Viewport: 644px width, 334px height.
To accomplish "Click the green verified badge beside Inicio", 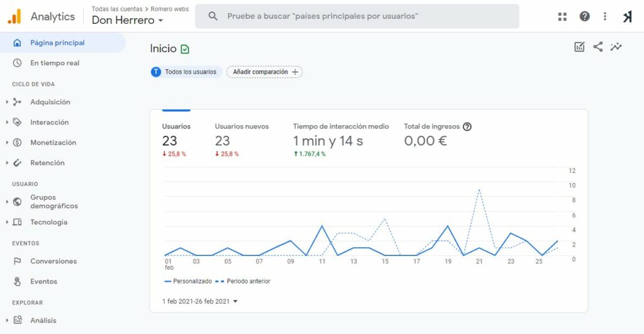I will (x=185, y=49).
